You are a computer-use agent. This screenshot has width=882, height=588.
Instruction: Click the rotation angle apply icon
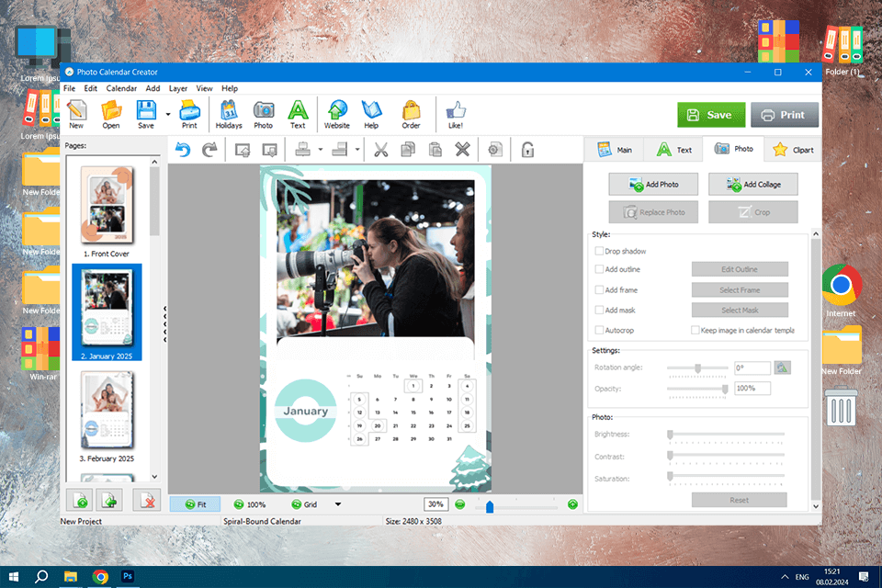click(782, 368)
